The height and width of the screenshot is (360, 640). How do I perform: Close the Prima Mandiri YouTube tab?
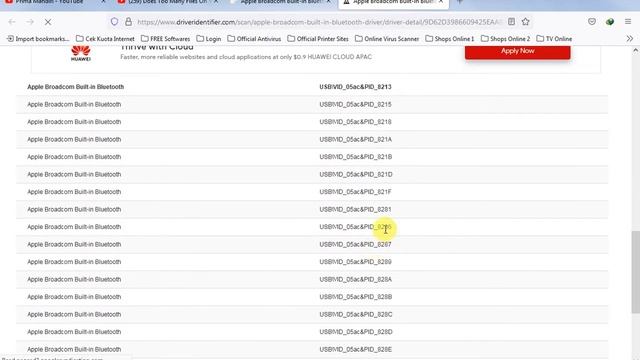tap(103, 2)
